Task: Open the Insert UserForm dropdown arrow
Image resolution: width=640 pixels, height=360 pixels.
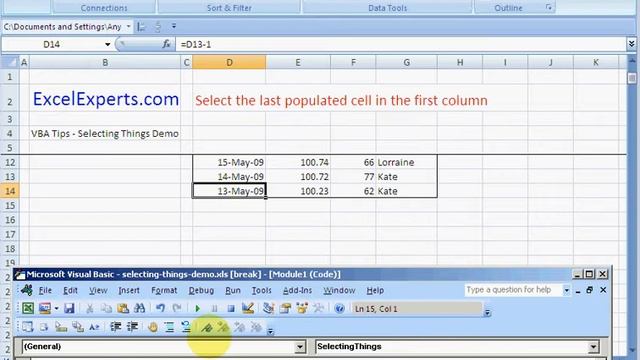Action: [56, 309]
